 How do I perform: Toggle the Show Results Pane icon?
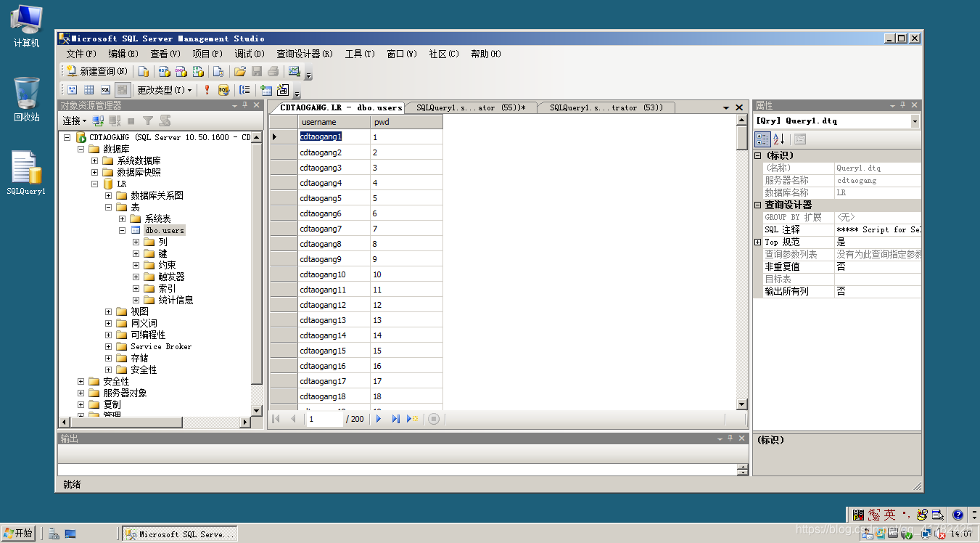(122, 90)
